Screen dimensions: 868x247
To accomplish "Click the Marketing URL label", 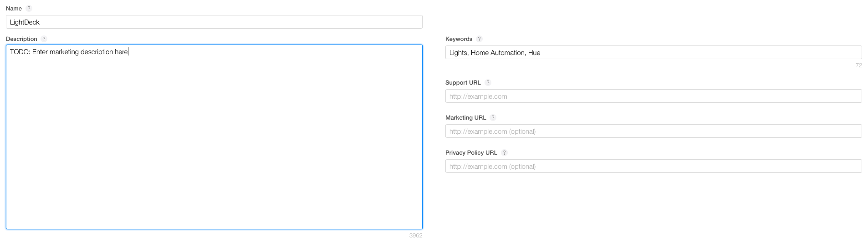I will coord(465,118).
